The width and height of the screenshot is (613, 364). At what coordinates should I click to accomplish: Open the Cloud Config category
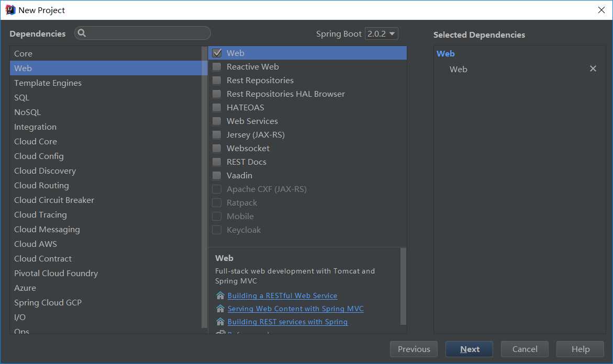[x=106, y=156]
